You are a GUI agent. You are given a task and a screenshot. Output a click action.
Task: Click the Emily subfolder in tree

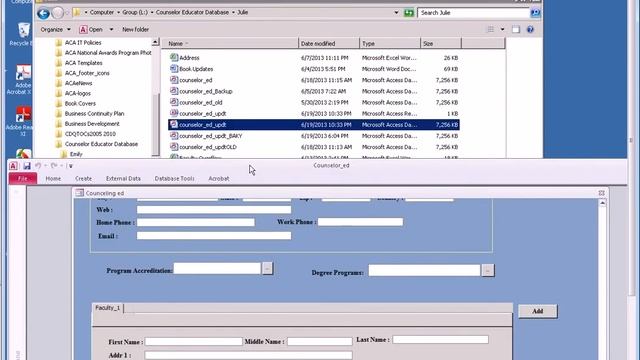coord(76,154)
